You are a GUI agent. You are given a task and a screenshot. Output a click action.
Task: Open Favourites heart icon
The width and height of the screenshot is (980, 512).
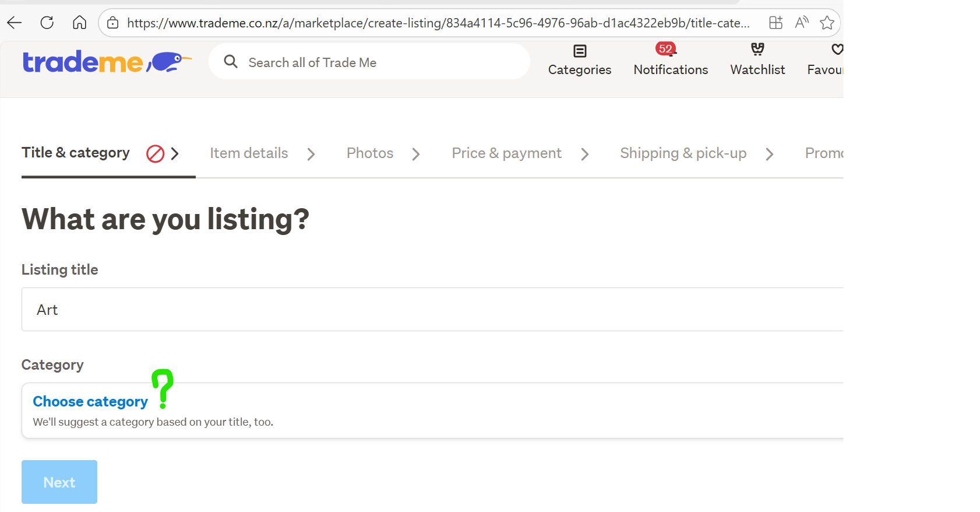[x=837, y=50]
